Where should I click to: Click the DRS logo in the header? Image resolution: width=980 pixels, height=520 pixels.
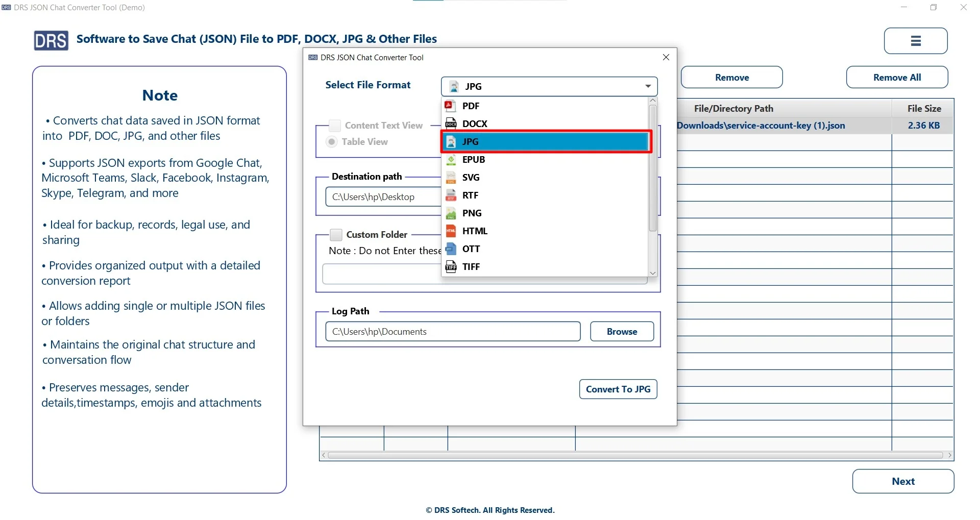(x=51, y=40)
